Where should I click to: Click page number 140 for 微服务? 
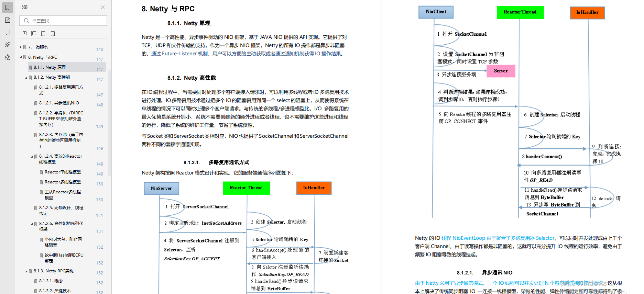coord(99,49)
